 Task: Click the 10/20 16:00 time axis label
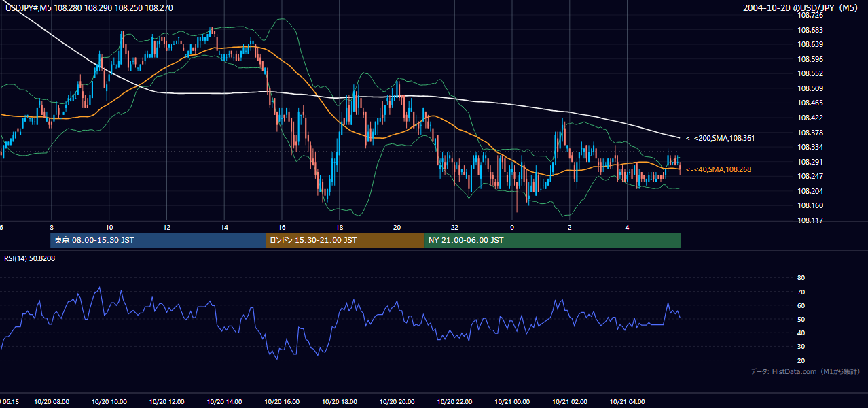282,402
